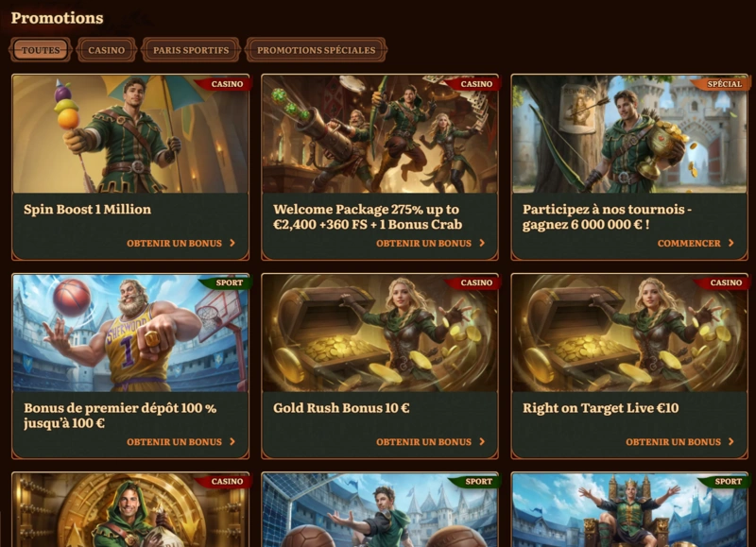Get the Welcome Package 275% bonus
The image size is (756, 547).
(x=423, y=244)
